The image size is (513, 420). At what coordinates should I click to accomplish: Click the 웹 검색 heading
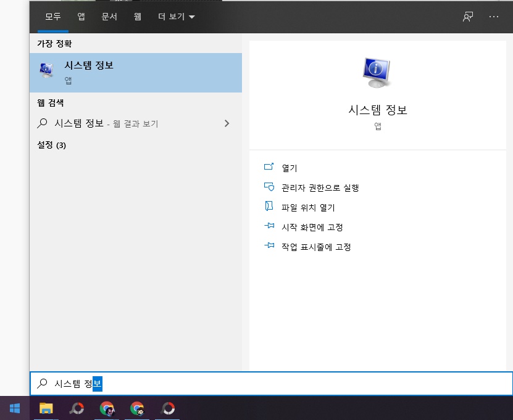51,102
